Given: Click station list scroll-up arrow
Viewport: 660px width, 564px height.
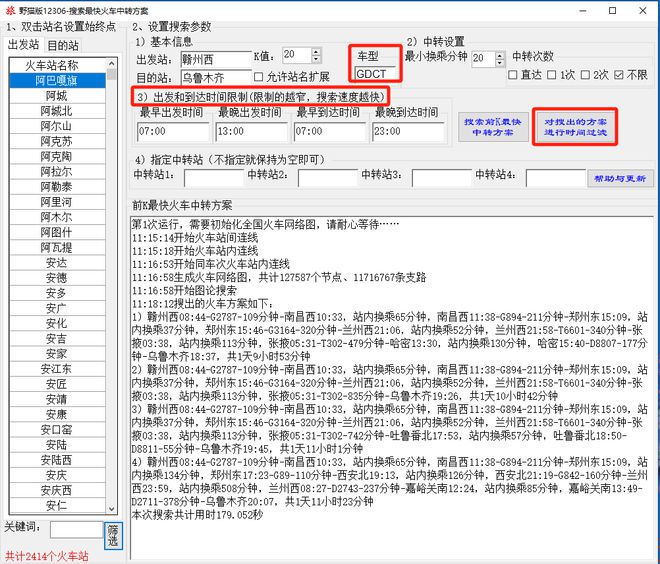Looking at the screenshot, I should pyautogui.click(x=112, y=64).
